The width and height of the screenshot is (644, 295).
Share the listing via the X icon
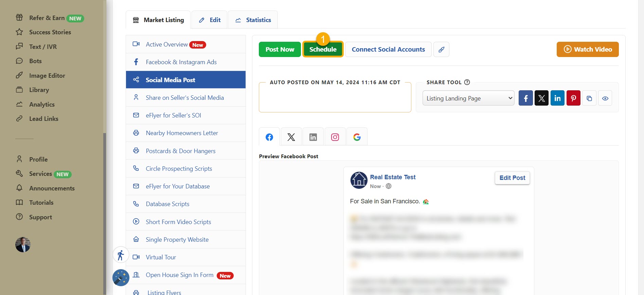(x=541, y=98)
